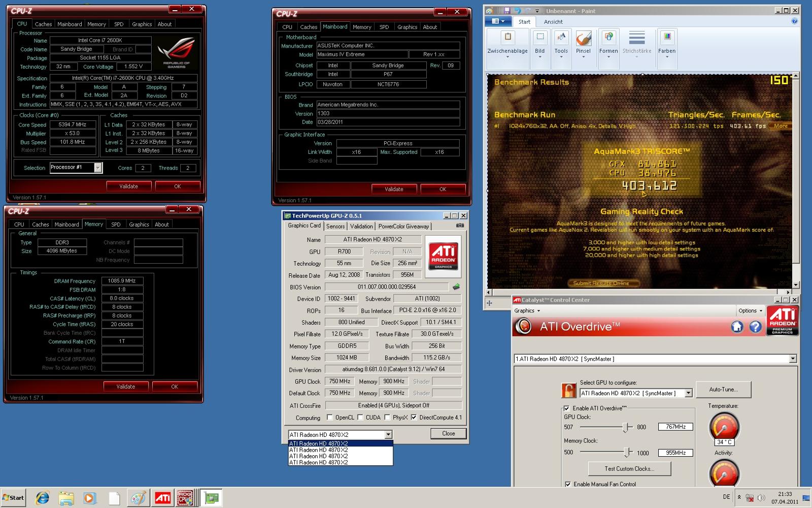Click the Paint redo arrow icon
The image size is (812, 508).
(x=528, y=10)
